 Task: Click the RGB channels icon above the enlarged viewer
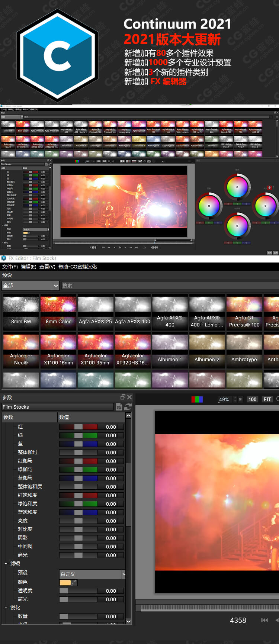click(x=197, y=399)
